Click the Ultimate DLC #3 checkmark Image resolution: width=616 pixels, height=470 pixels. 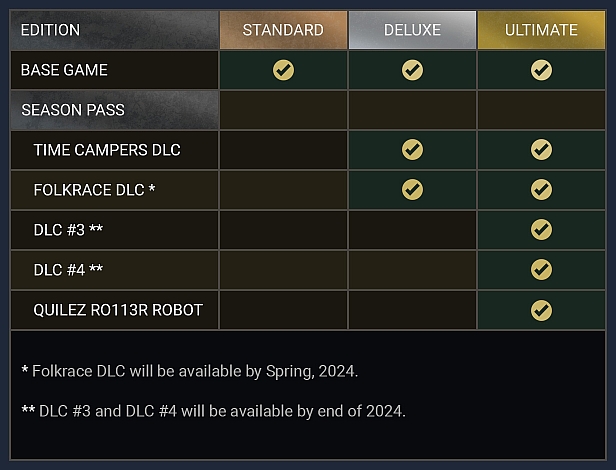click(541, 230)
